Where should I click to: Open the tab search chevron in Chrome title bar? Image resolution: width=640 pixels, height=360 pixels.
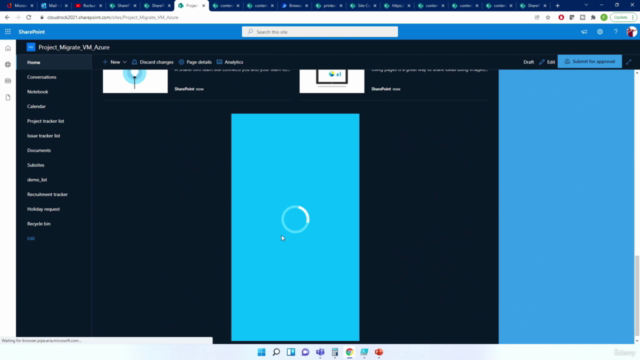(x=586, y=5)
